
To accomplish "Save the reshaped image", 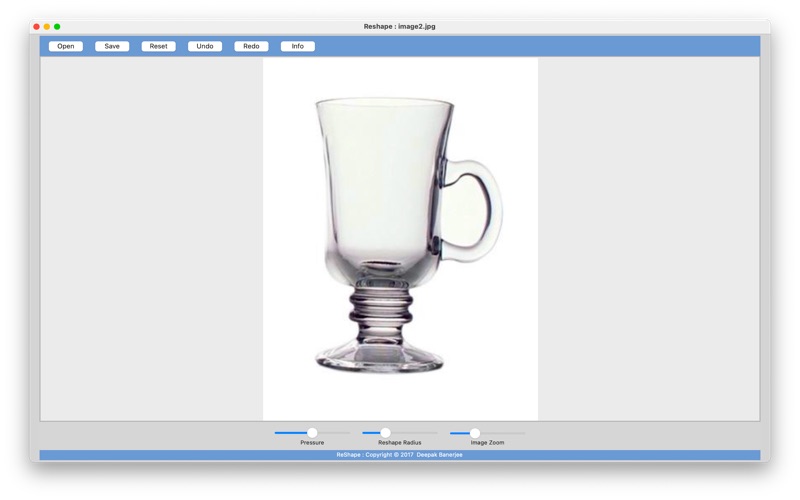I will pyautogui.click(x=112, y=46).
